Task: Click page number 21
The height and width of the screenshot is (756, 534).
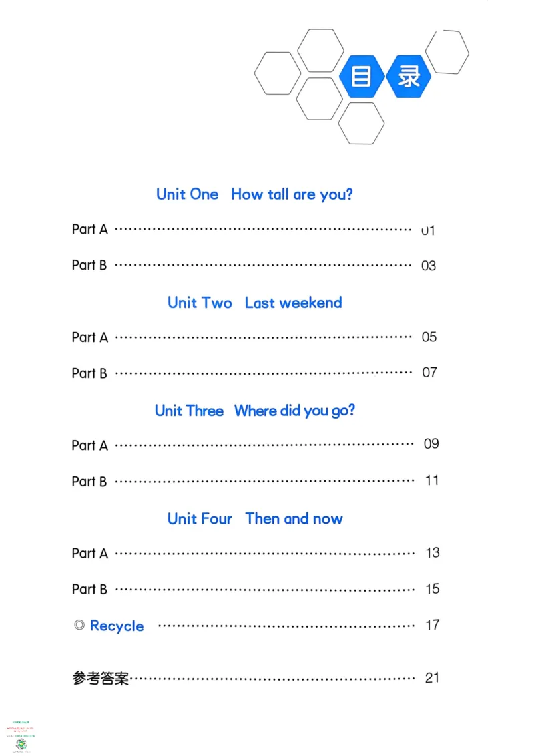Action: (x=432, y=677)
